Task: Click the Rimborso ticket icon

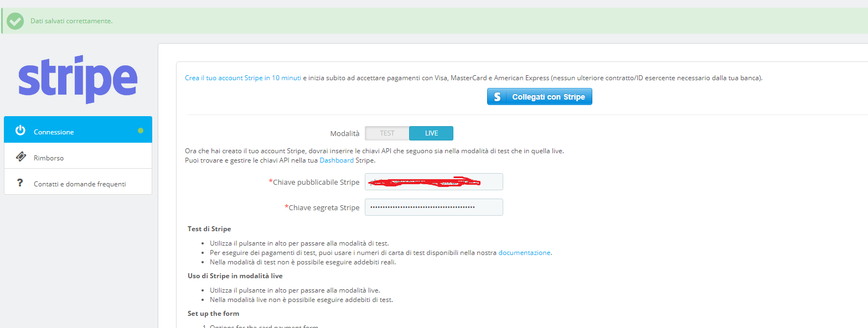Action: 20,157
